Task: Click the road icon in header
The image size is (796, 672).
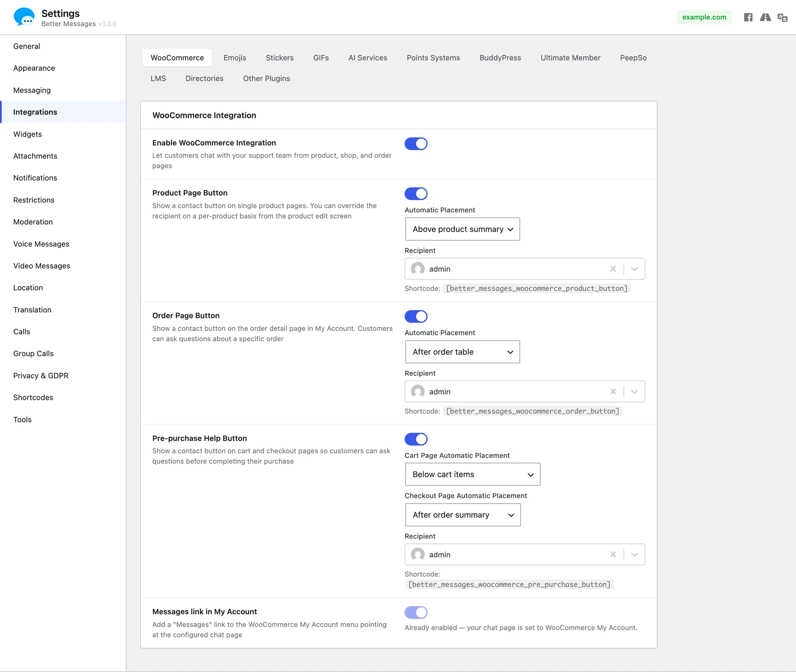Action: click(x=765, y=17)
